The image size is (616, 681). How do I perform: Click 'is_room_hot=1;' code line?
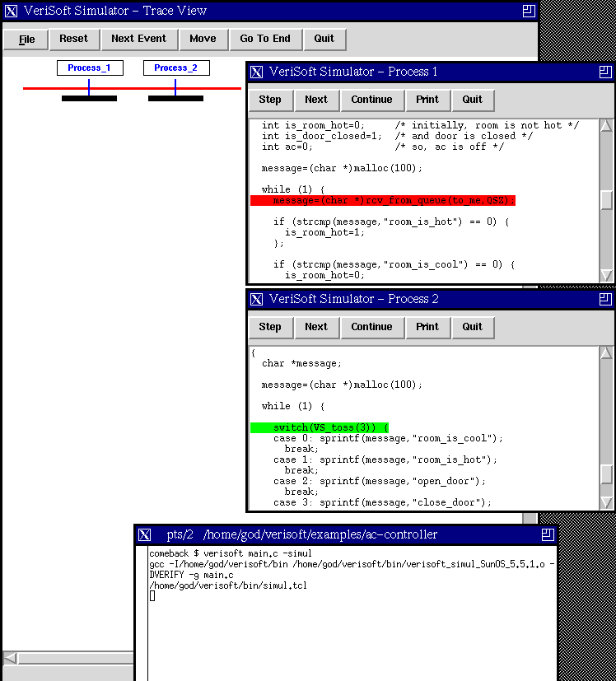[325, 233]
